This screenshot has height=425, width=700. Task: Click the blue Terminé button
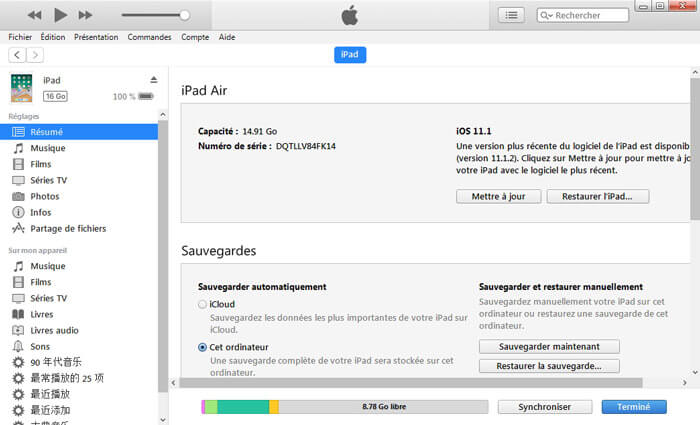634,407
